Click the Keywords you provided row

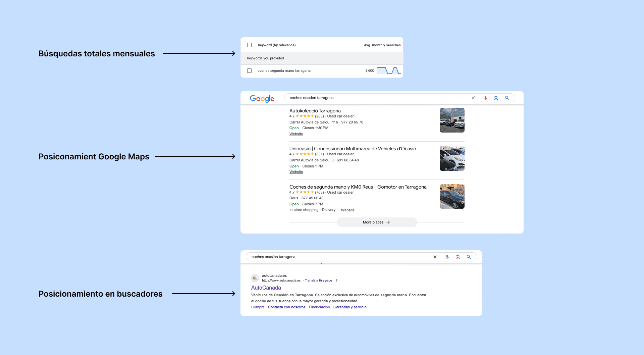[x=322, y=58]
